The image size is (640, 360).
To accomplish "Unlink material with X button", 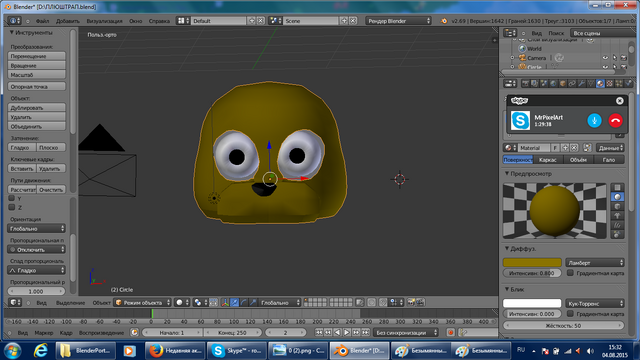I will pos(574,148).
